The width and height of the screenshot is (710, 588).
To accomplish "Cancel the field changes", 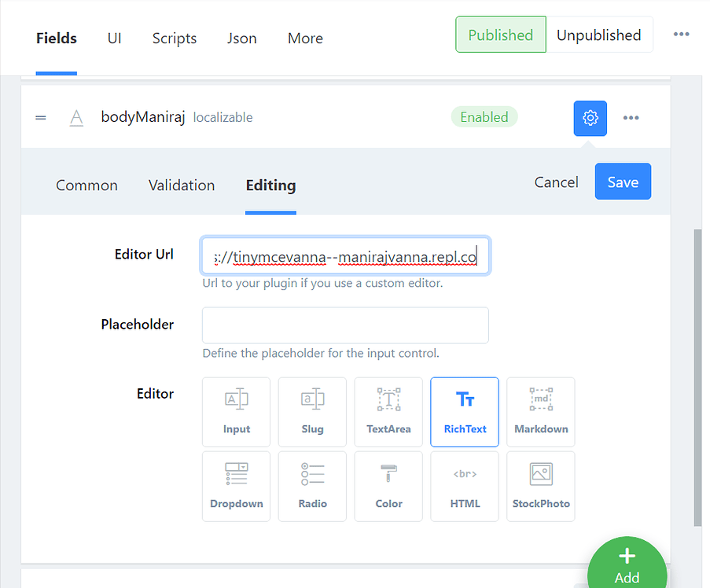I will click(556, 182).
